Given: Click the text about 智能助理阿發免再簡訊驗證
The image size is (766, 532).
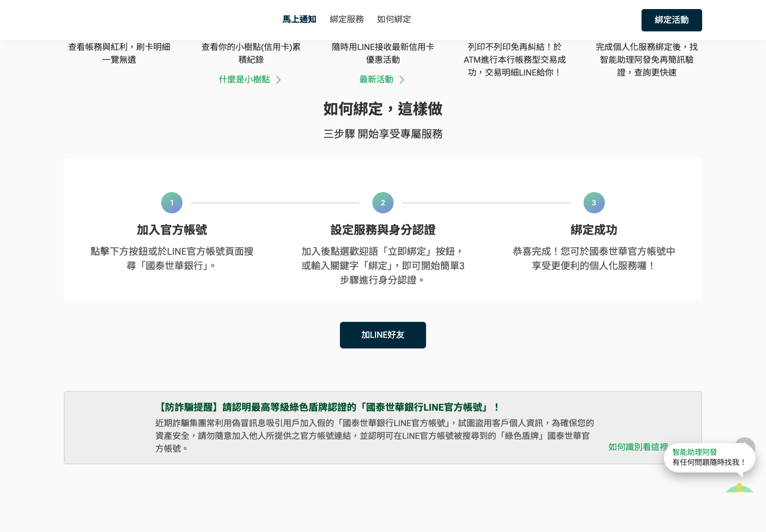Looking at the screenshot, I should point(647,60).
